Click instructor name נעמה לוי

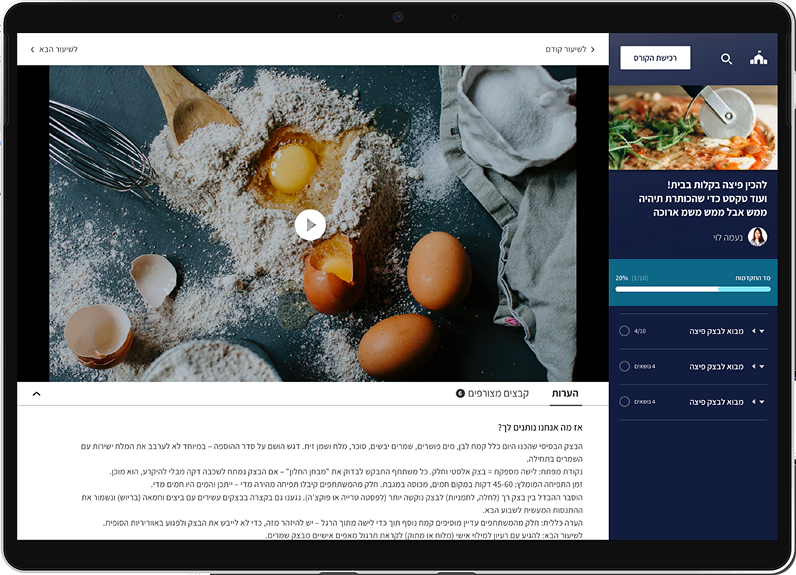(x=728, y=238)
